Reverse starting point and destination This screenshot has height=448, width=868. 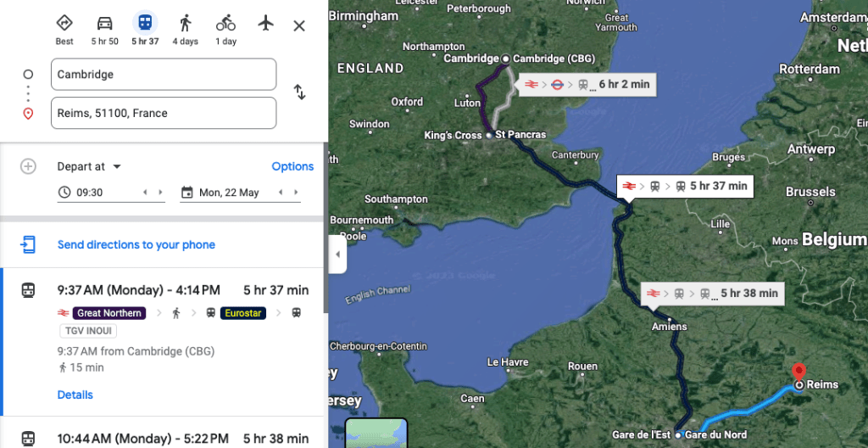click(299, 92)
